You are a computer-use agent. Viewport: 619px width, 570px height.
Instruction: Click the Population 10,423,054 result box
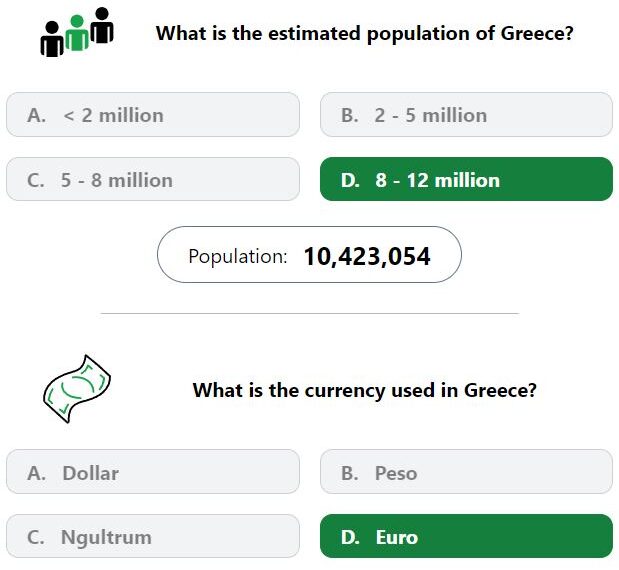tap(309, 255)
